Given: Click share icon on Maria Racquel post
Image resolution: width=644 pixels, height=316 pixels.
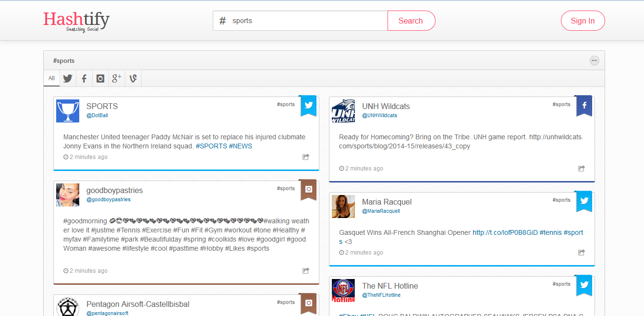Looking at the screenshot, I should pos(582,253).
